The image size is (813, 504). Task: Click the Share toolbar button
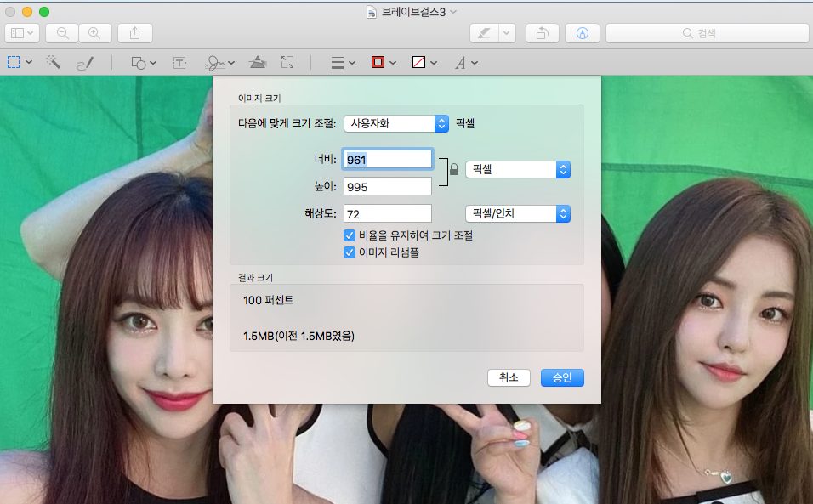pyautogui.click(x=135, y=33)
